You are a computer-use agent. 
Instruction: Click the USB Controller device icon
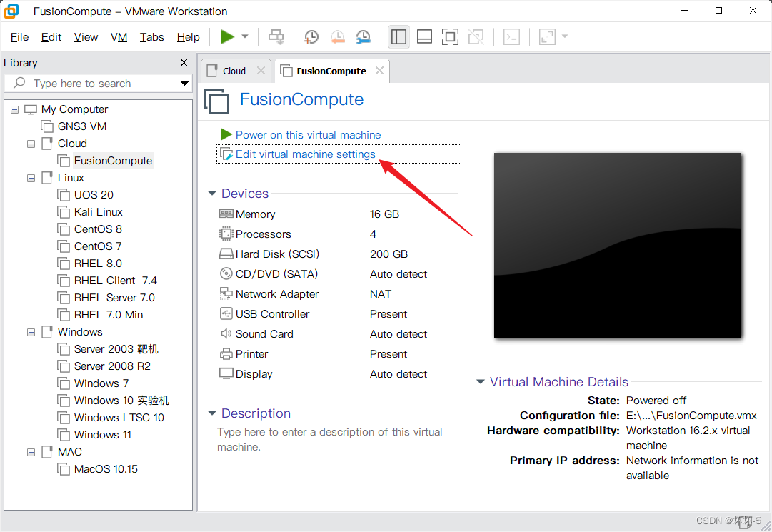[226, 313]
